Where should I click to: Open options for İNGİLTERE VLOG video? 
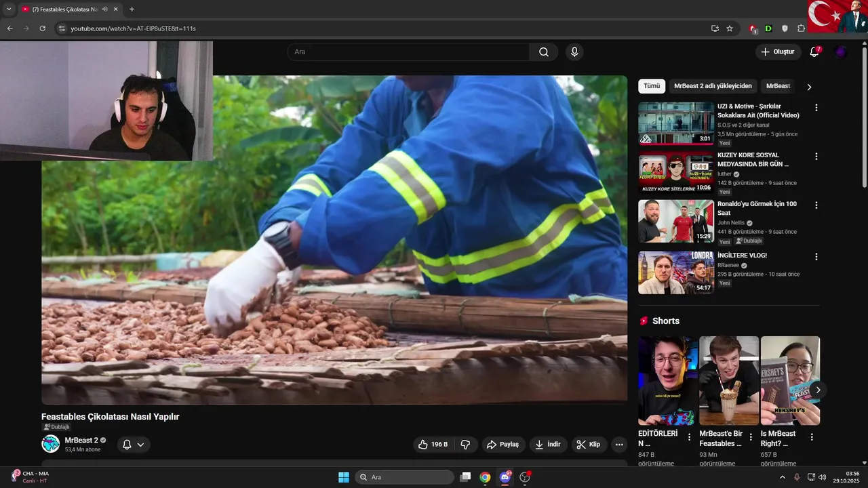(x=816, y=257)
